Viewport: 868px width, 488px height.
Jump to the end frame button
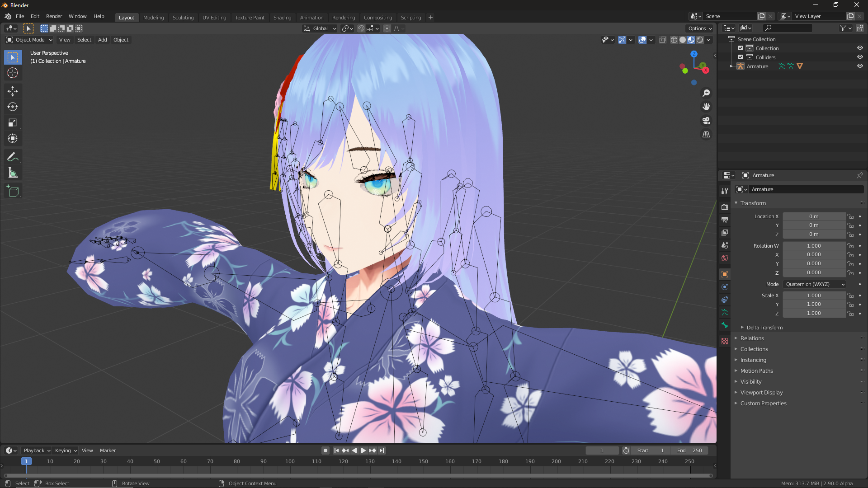tap(382, 450)
